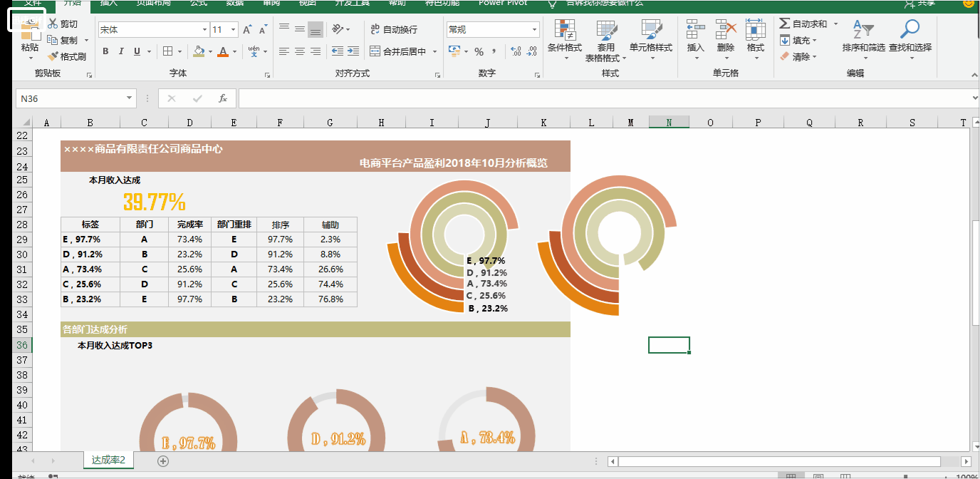This screenshot has width=980, height=479.
Task: Add a new sheet with plus button
Action: [x=163, y=461]
